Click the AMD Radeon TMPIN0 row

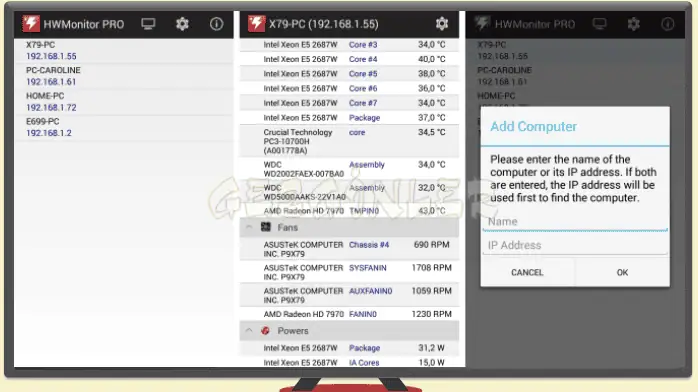tap(349, 211)
